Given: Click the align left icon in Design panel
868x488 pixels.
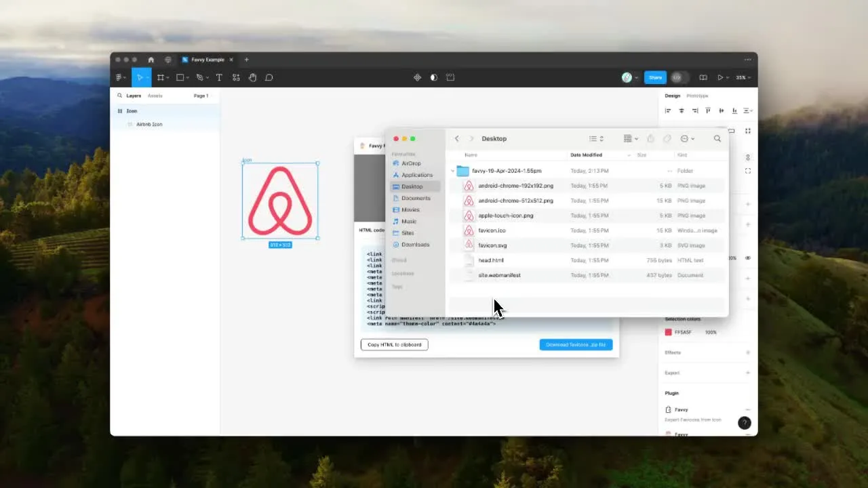Looking at the screenshot, I should (x=668, y=110).
